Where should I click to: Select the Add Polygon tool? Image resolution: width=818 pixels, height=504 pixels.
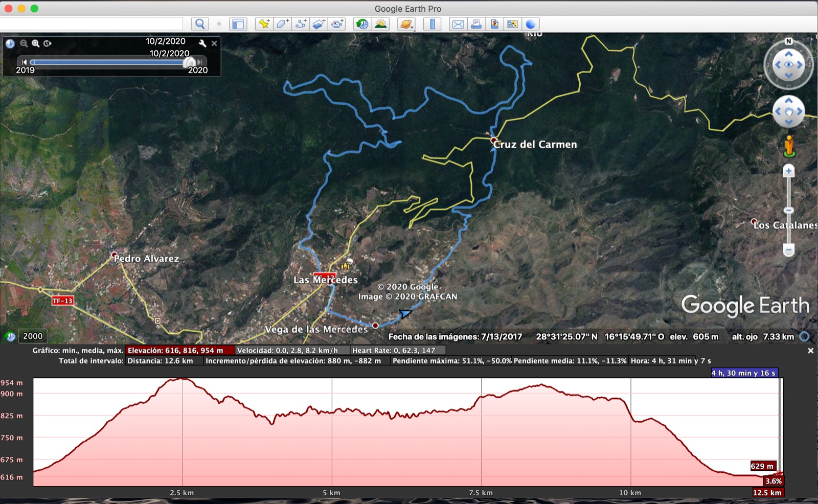(282, 24)
